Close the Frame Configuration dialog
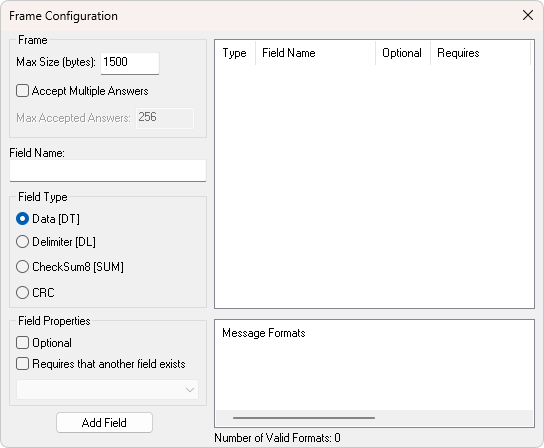Image resolution: width=544 pixels, height=448 pixels. pyautogui.click(x=528, y=15)
